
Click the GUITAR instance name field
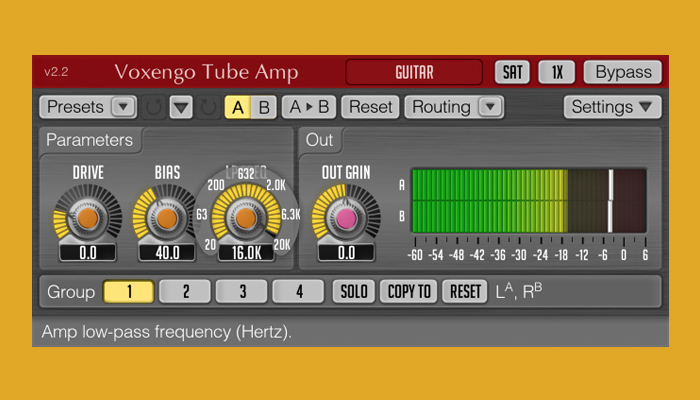pos(414,72)
